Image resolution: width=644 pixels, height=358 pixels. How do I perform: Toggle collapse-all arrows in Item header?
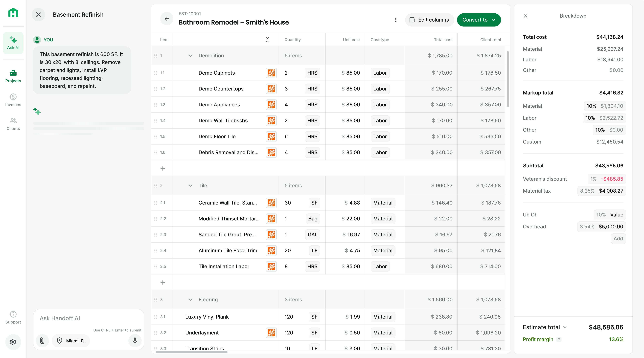tap(267, 40)
